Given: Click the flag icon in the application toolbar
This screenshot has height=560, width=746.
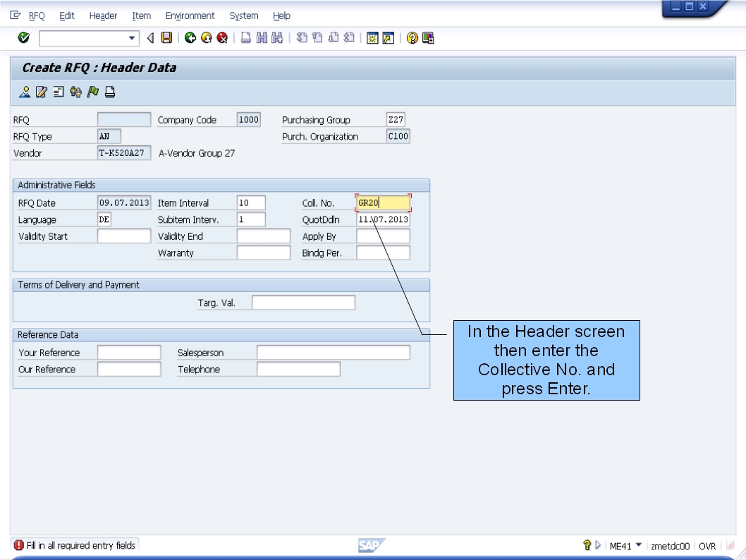Looking at the screenshot, I should pyautogui.click(x=92, y=92).
